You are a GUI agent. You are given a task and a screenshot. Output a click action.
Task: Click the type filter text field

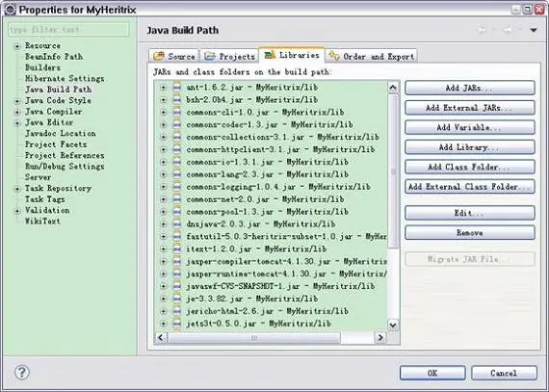(x=68, y=30)
